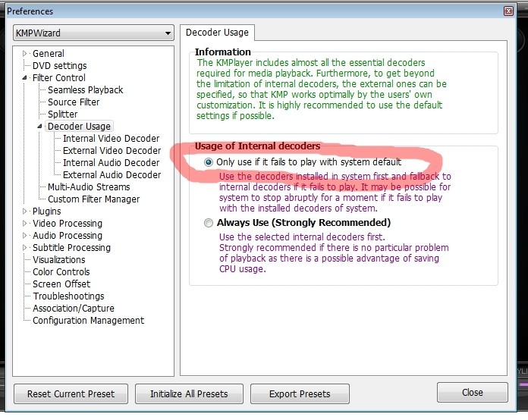The height and width of the screenshot is (420, 528).
Task: Expand the Plugins tree node
Action: tap(24, 211)
